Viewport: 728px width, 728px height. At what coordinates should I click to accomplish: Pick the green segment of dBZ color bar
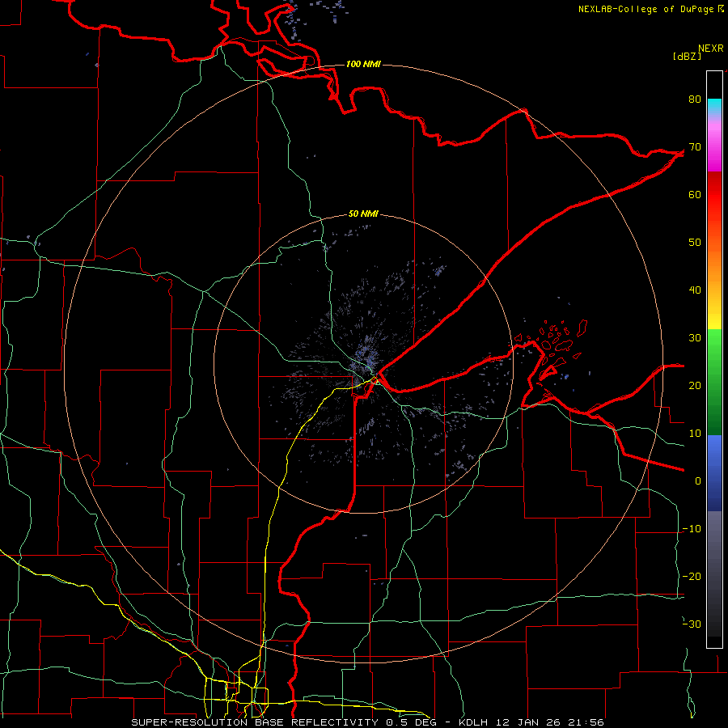(x=714, y=382)
